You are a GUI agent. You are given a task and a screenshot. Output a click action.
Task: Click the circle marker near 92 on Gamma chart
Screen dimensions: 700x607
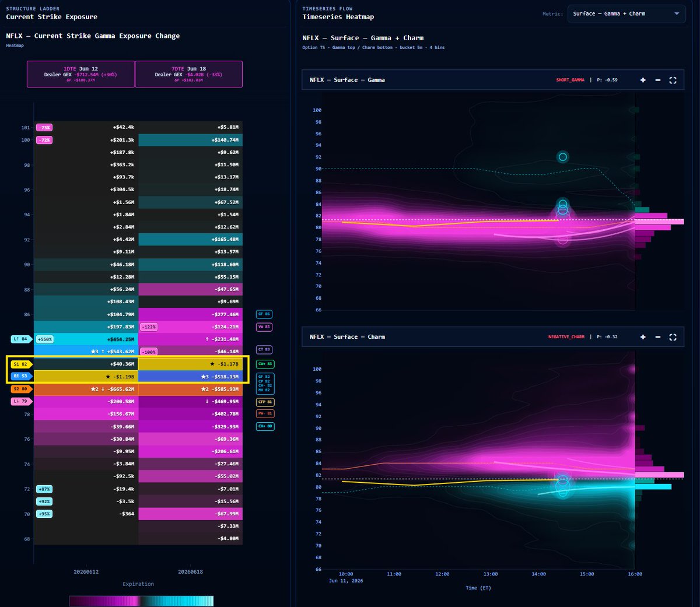562,157
